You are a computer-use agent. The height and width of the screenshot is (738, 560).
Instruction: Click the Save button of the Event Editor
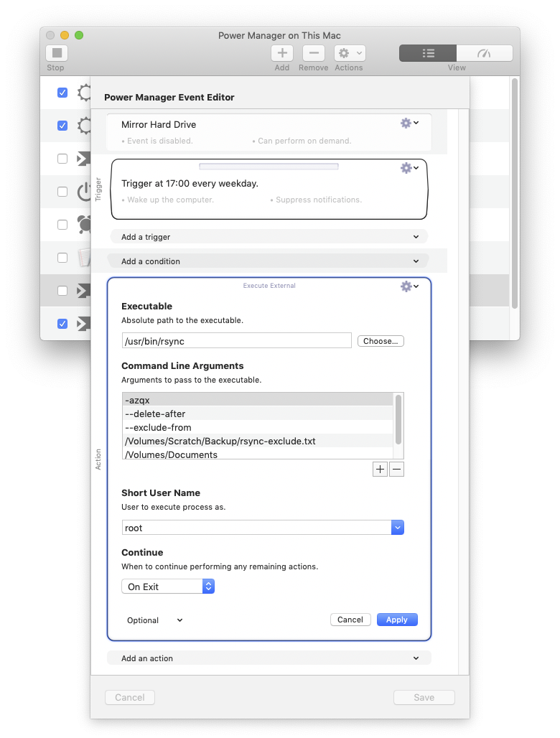(424, 697)
